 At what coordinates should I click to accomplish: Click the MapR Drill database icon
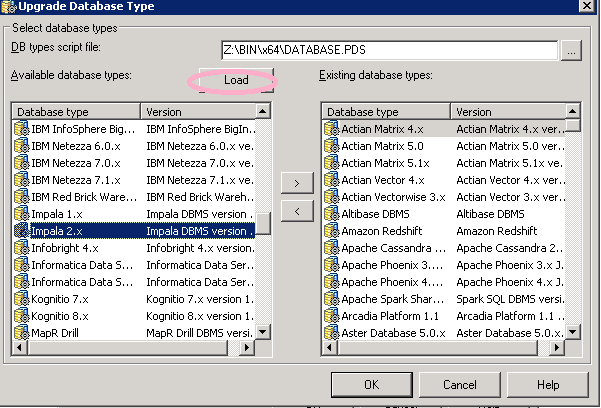(21, 332)
